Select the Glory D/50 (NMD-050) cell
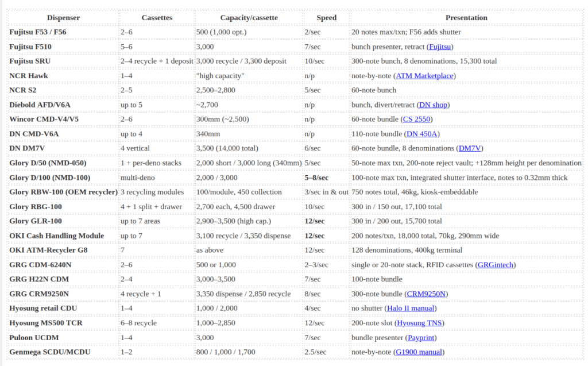The image size is (588, 366). (63, 163)
